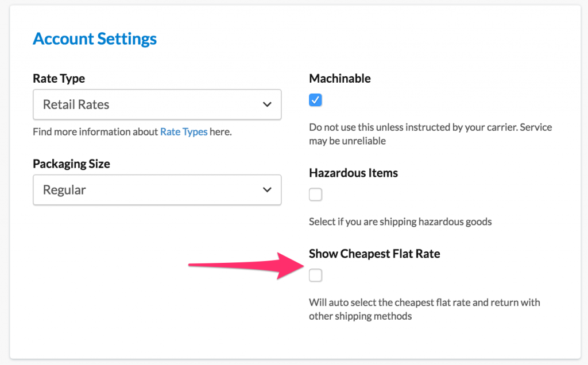Expand the Rate Type dropdown chevron
Viewport: 588px width, 365px height.
266,104
